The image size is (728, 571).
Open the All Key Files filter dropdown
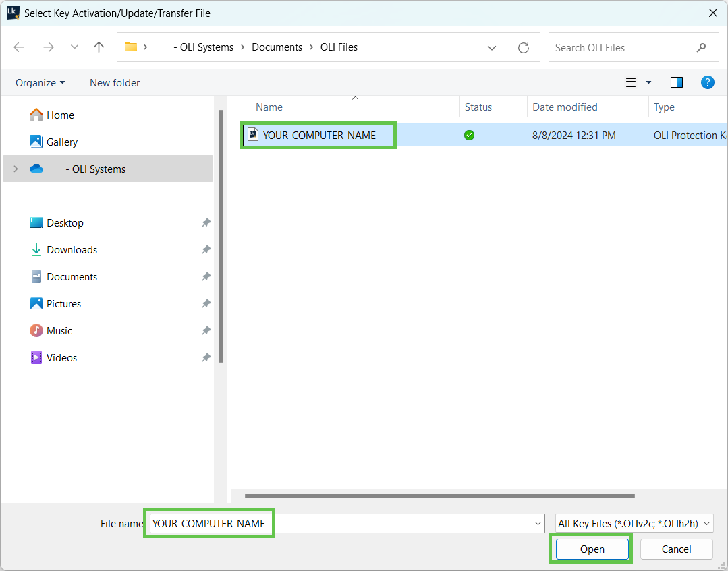pyautogui.click(x=634, y=524)
